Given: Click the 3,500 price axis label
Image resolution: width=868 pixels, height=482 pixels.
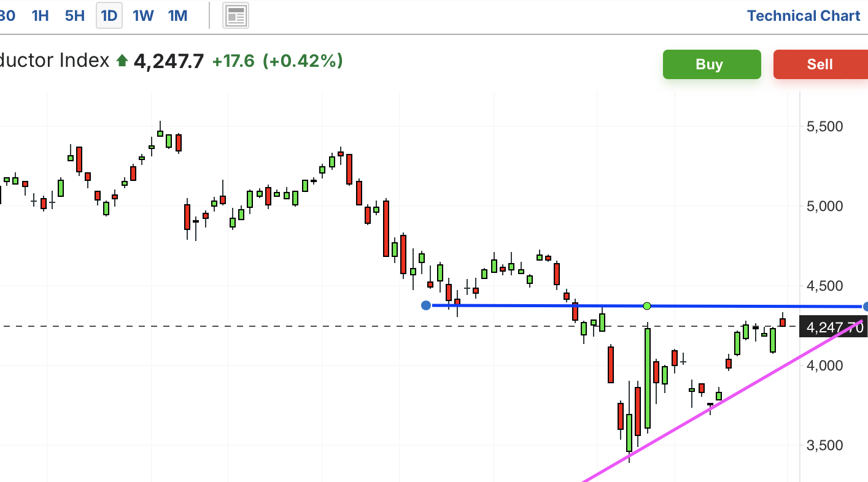Looking at the screenshot, I should (x=824, y=445).
